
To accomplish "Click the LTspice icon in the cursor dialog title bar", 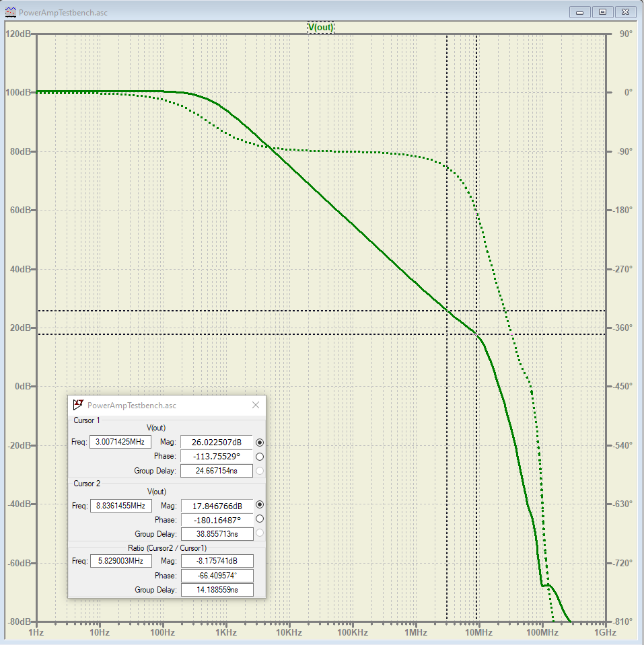I will [78, 405].
